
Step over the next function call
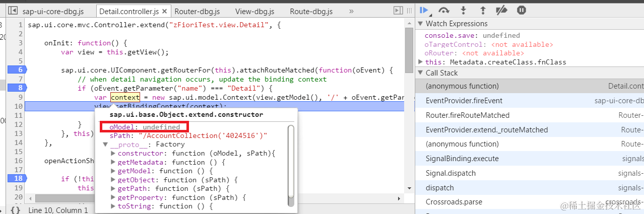tap(444, 10)
